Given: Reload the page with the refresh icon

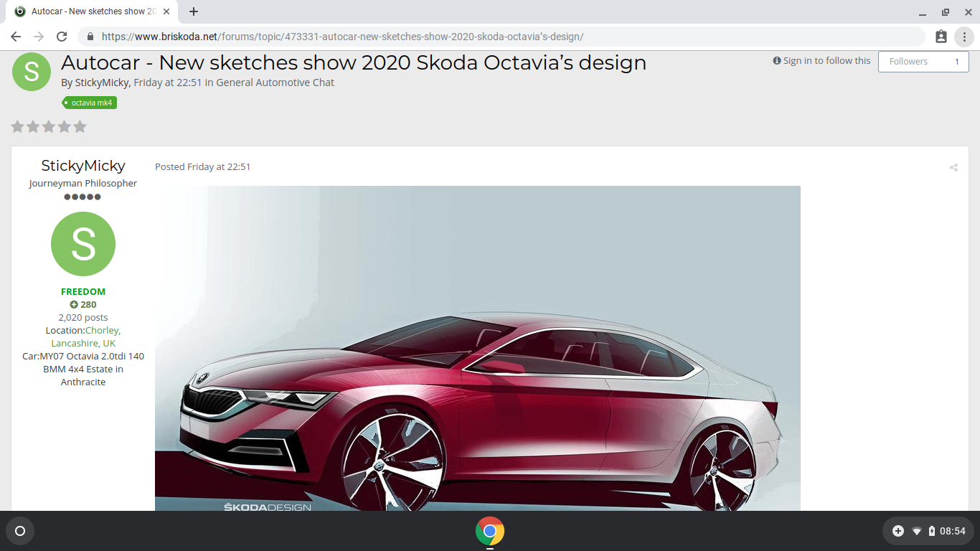Looking at the screenshot, I should click(x=62, y=37).
